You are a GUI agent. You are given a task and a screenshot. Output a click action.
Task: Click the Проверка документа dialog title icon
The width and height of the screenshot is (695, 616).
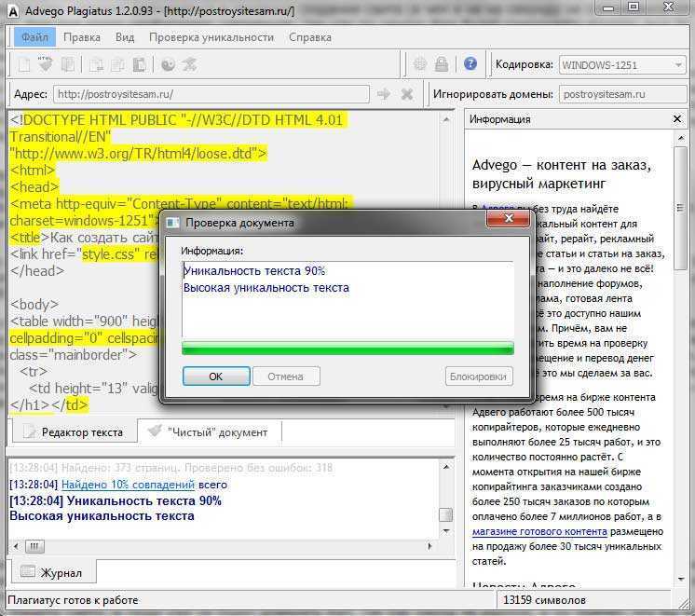[173, 223]
